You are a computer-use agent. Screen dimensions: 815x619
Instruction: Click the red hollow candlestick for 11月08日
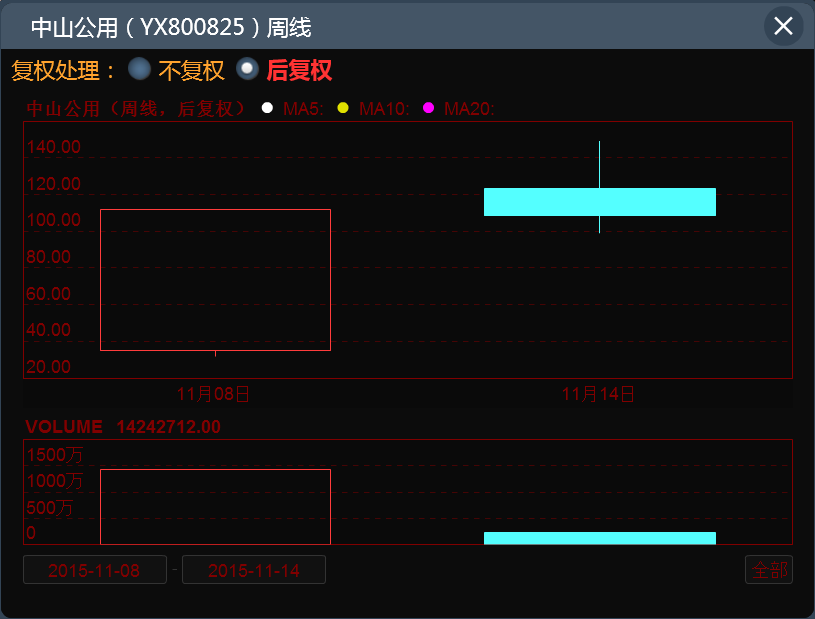(215, 280)
